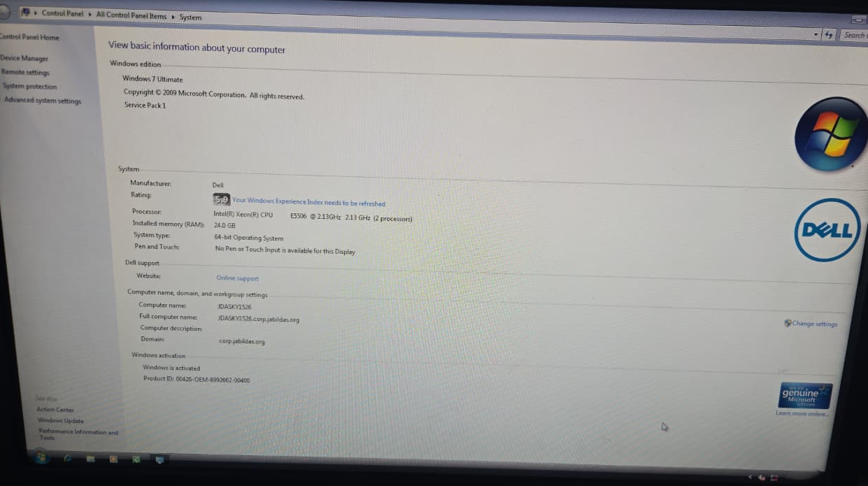868x486 pixels.
Task: Go to Control Panel breadcrumb
Action: pyautogui.click(x=62, y=13)
